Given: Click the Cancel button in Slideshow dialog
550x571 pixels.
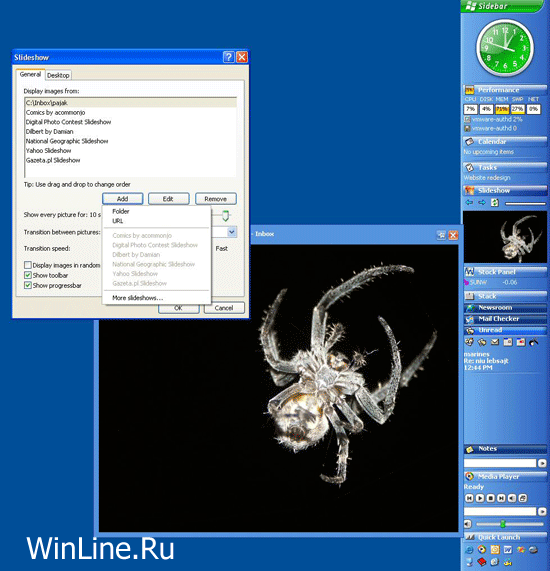Looking at the screenshot, I should (224, 308).
